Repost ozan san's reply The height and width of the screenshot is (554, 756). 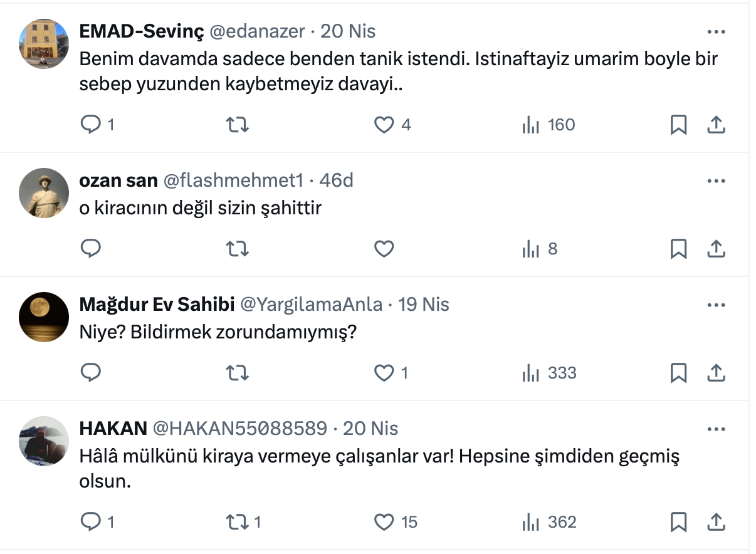point(237,249)
